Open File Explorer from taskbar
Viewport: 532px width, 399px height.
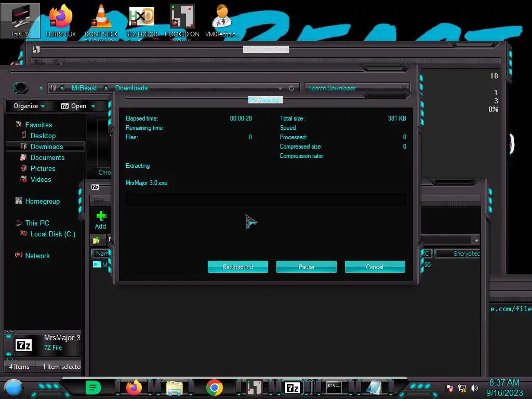coord(175,388)
